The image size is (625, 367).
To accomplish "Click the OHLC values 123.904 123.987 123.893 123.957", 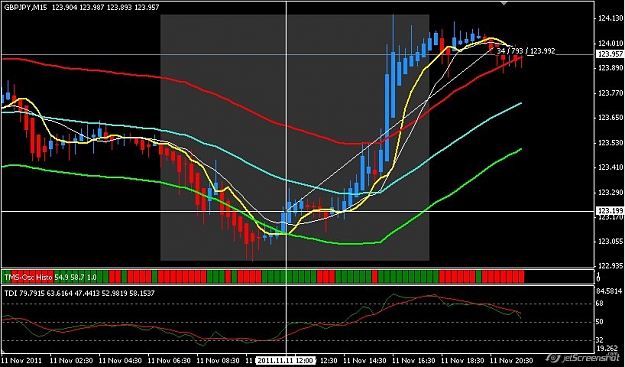I will point(105,8).
